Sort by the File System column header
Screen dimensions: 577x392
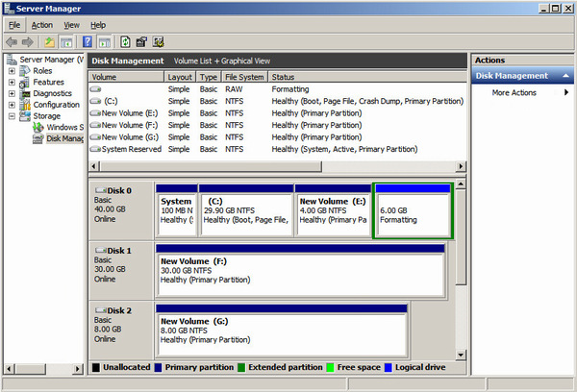pyautogui.click(x=244, y=77)
